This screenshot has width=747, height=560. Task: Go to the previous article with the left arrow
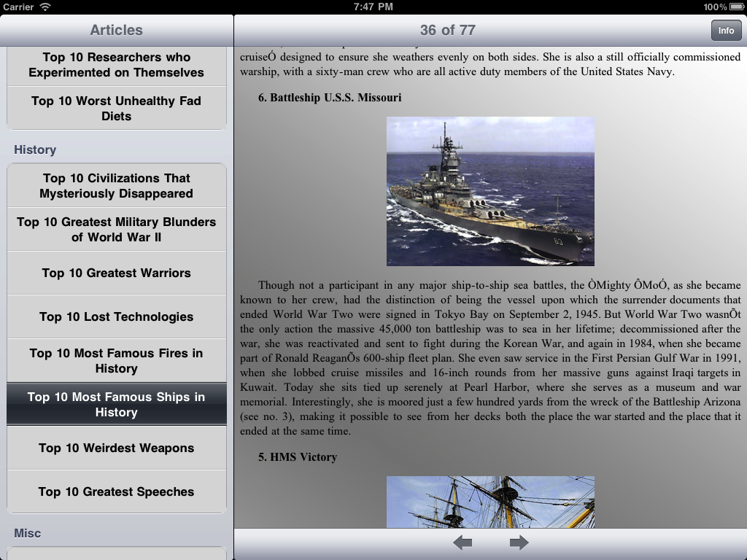click(462, 542)
